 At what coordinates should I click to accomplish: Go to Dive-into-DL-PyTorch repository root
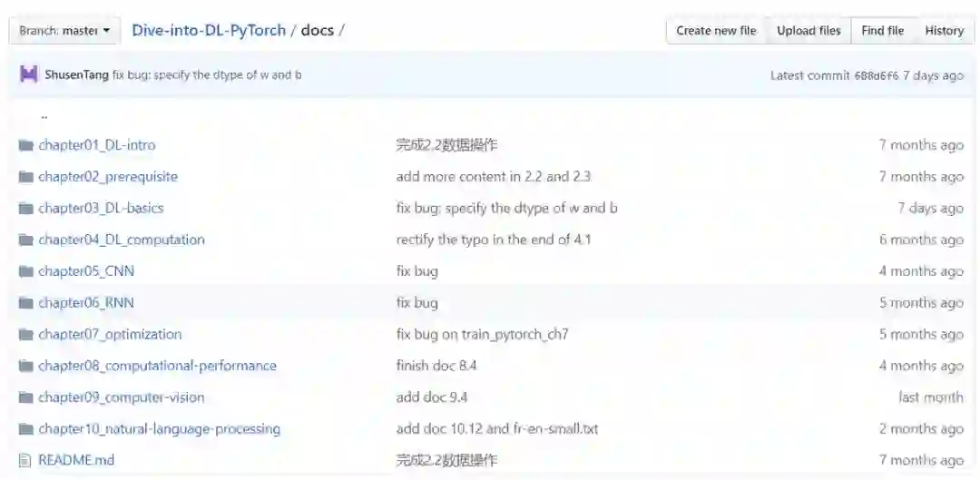coord(209,30)
